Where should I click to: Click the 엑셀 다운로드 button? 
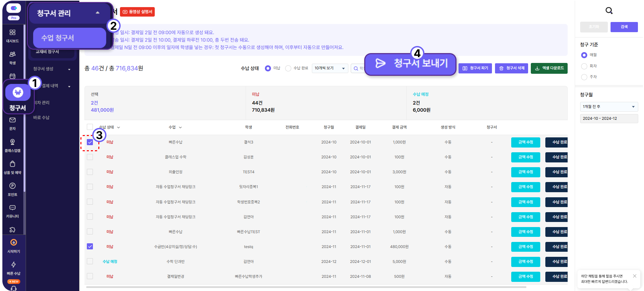pyautogui.click(x=549, y=68)
